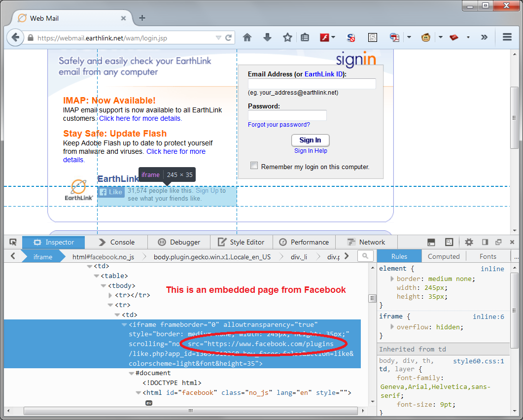Show bookmarks list icon
Image resolution: width=523 pixels, height=420 pixels.
tap(305, 37)
